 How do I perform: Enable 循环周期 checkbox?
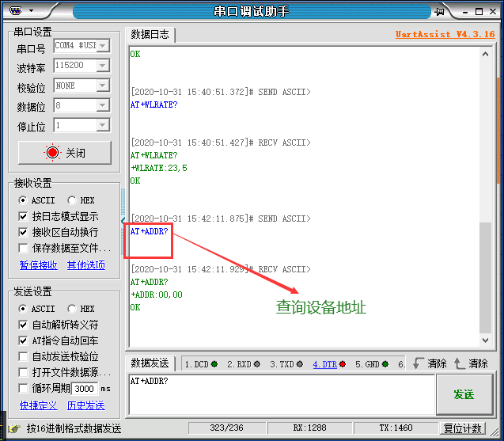pos(23,388)
